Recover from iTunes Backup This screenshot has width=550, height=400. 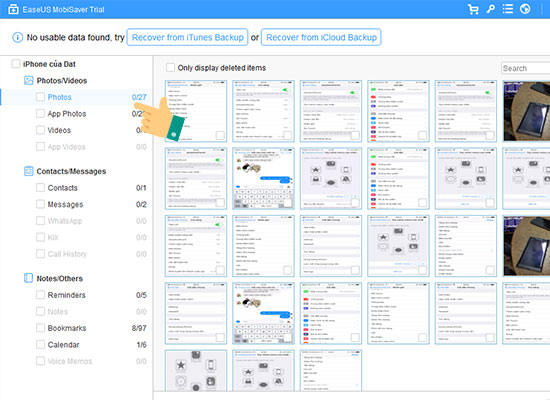point(187,37)
